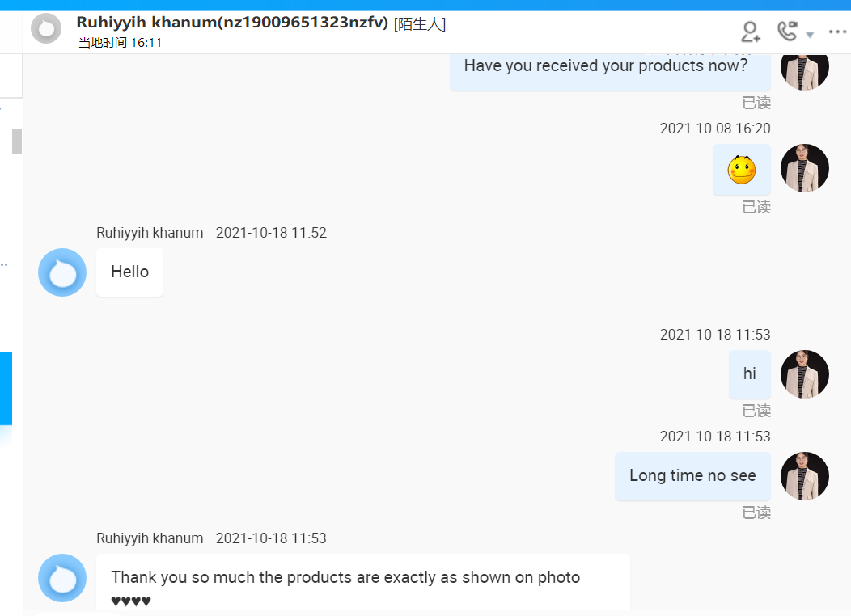The width and height of the screenshot is (851, 616).
Task: Open the more options ellipsis menu
Action: [837, 32]
